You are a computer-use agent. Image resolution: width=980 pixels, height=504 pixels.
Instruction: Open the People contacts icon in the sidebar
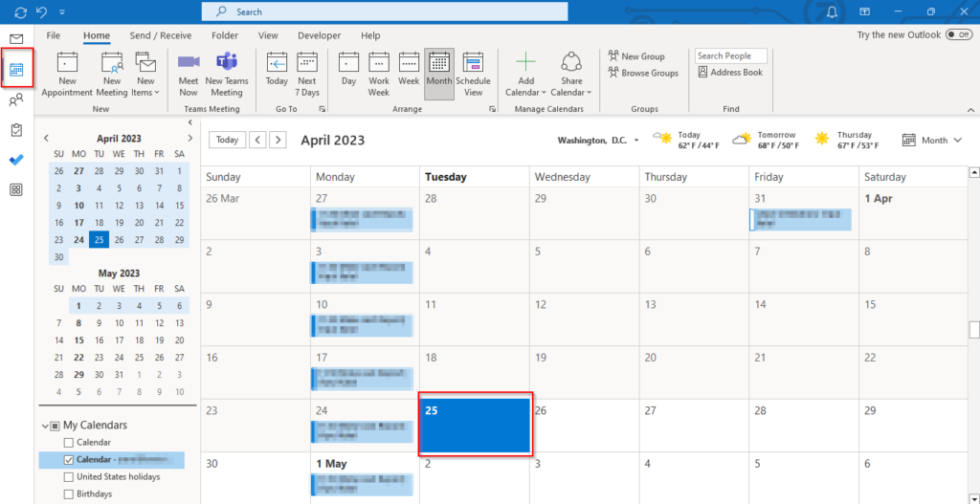[16, 99]
